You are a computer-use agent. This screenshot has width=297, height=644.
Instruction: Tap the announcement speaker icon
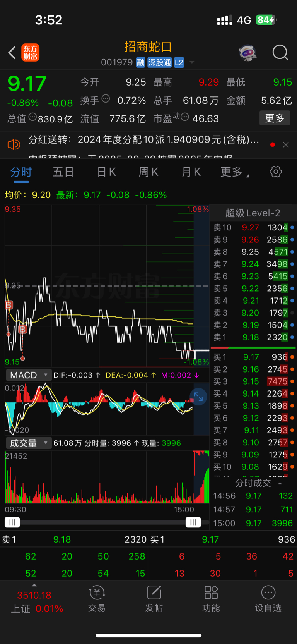point(14,145)
